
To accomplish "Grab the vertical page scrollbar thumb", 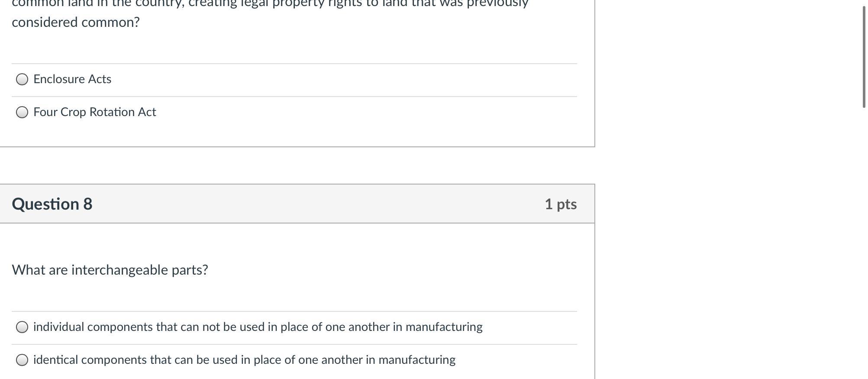I will pyautogui.click(x=864, y=56).
